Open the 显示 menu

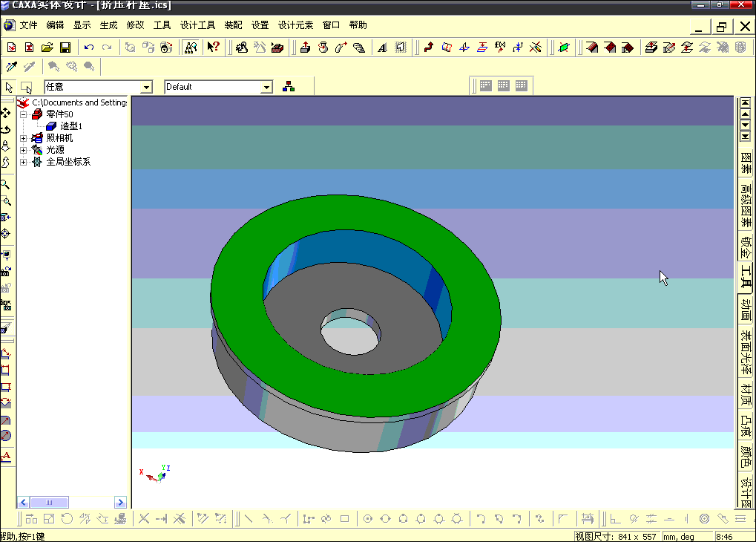82,25
